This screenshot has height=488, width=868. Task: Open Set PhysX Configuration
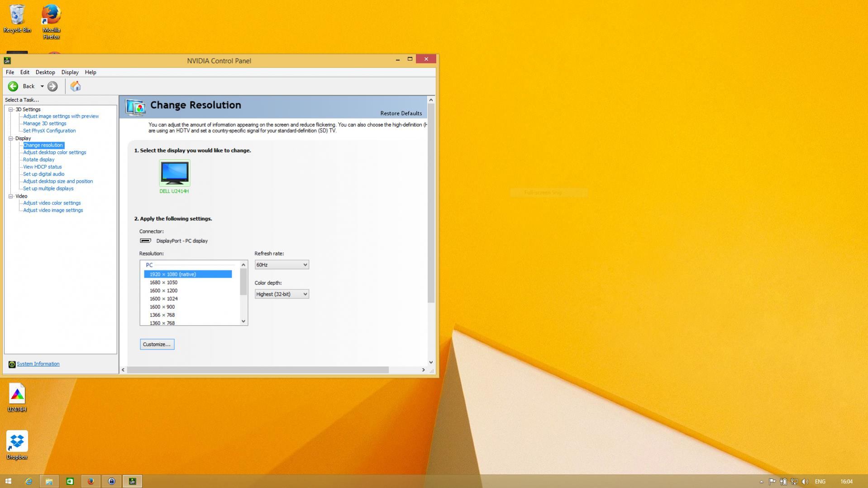49,131
